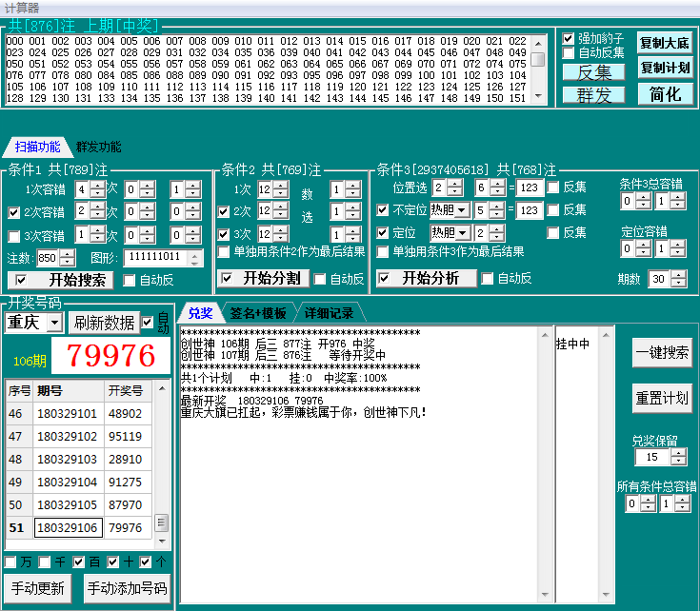Viewport: 700px width, 611px height.
Task: Check the 万 digit position checkbox
Action: (x=10, y=562)
